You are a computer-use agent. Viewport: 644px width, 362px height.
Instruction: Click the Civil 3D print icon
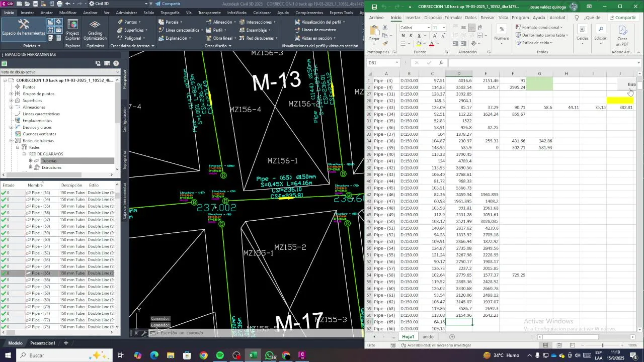tap(59, 4)
